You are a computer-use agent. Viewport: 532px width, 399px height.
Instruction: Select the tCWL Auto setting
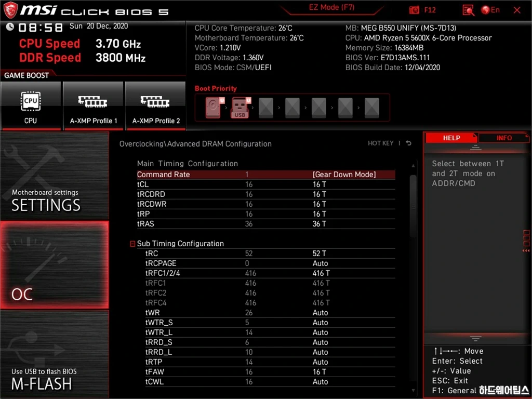[320, 382]
